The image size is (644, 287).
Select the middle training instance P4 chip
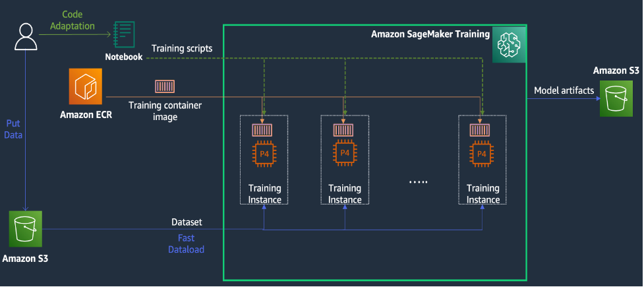tap(345, 153)
